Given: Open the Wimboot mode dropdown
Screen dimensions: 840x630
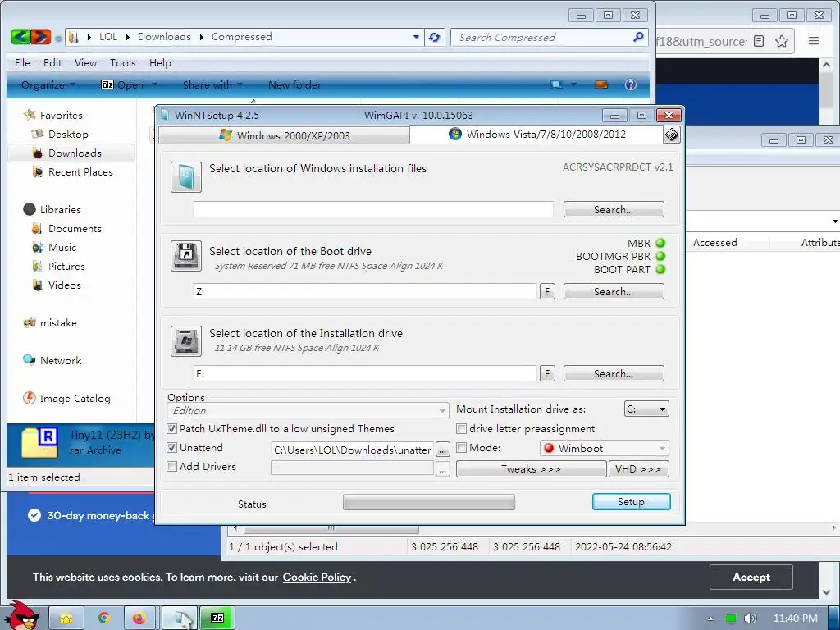Looking at the screenshot, I should (x=605, y=448).
